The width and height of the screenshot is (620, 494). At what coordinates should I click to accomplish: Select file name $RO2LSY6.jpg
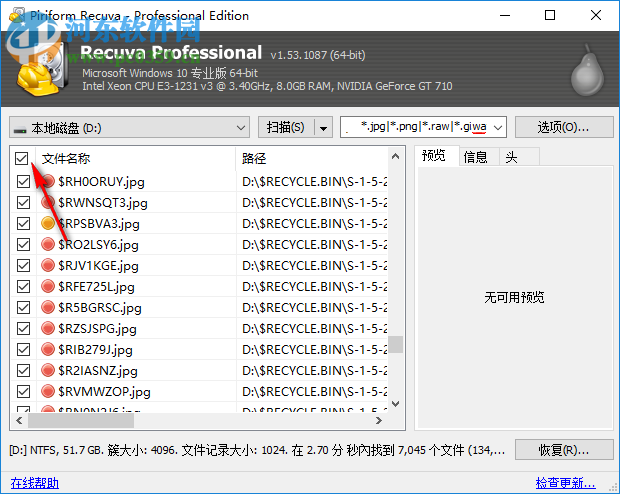coord(98,245)
